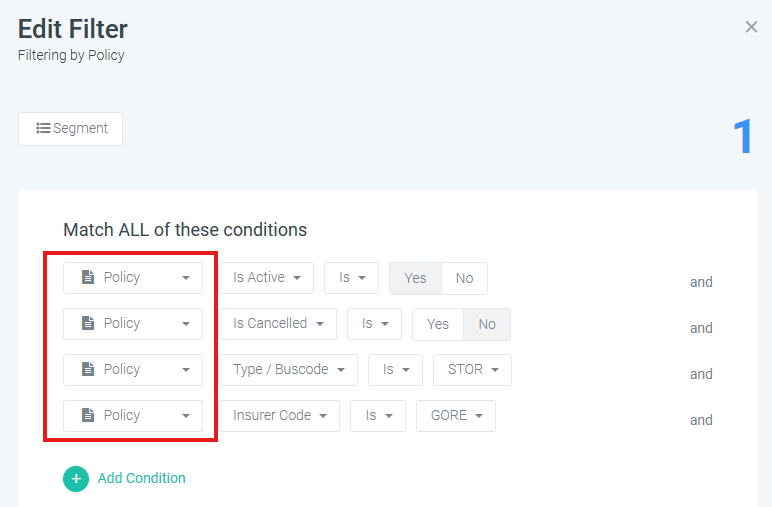
Task: Click the Add Condition link text
Action: [141, 478]
